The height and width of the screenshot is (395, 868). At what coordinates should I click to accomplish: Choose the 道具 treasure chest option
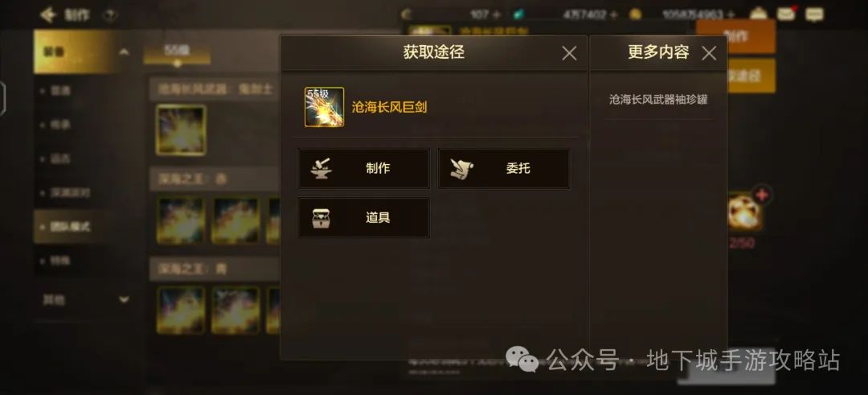[x=364, y=218]
